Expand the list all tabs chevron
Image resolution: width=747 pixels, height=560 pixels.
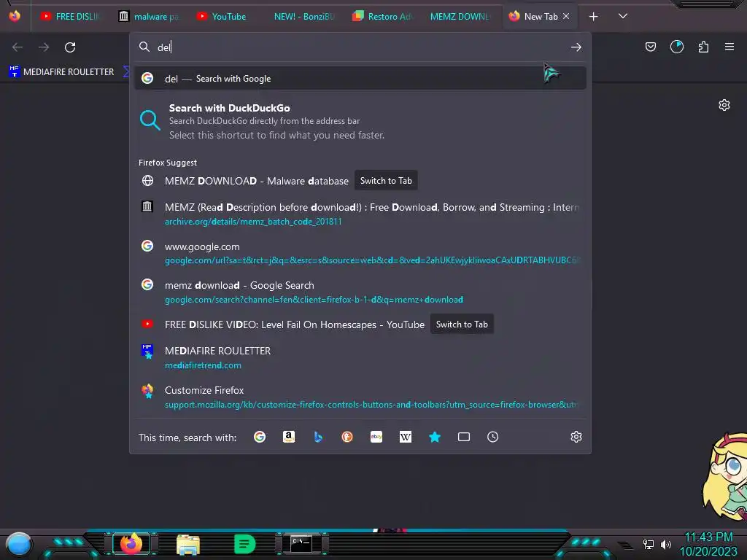(x=623, y=16)
